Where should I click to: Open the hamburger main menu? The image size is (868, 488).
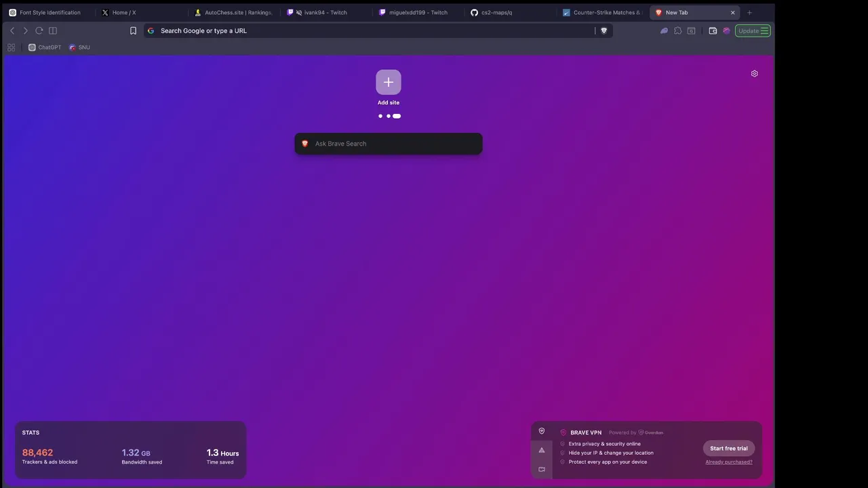coord(764,30)
